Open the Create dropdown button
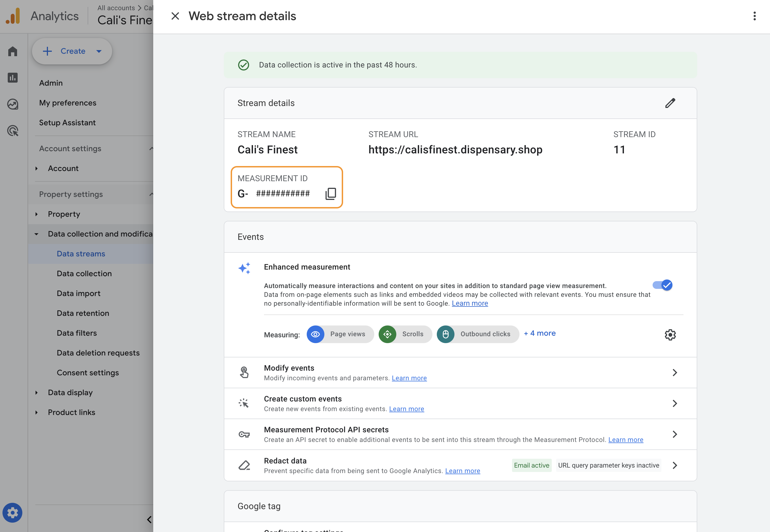 72,51
